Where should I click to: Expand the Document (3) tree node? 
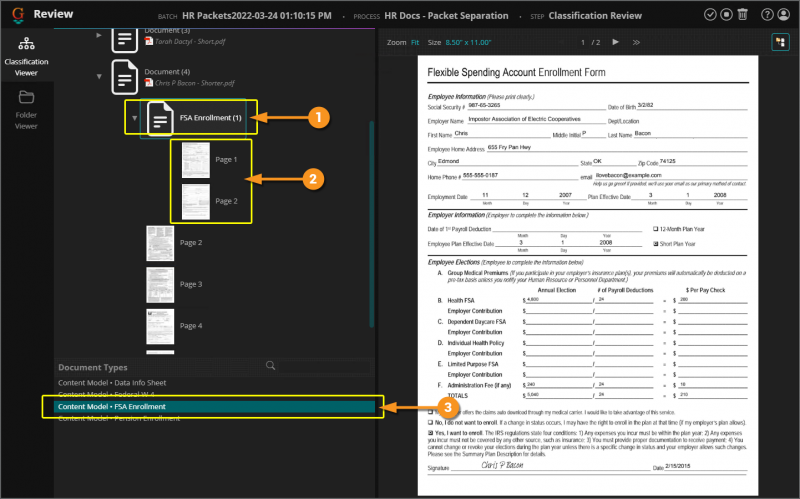(x=99, y=34)
